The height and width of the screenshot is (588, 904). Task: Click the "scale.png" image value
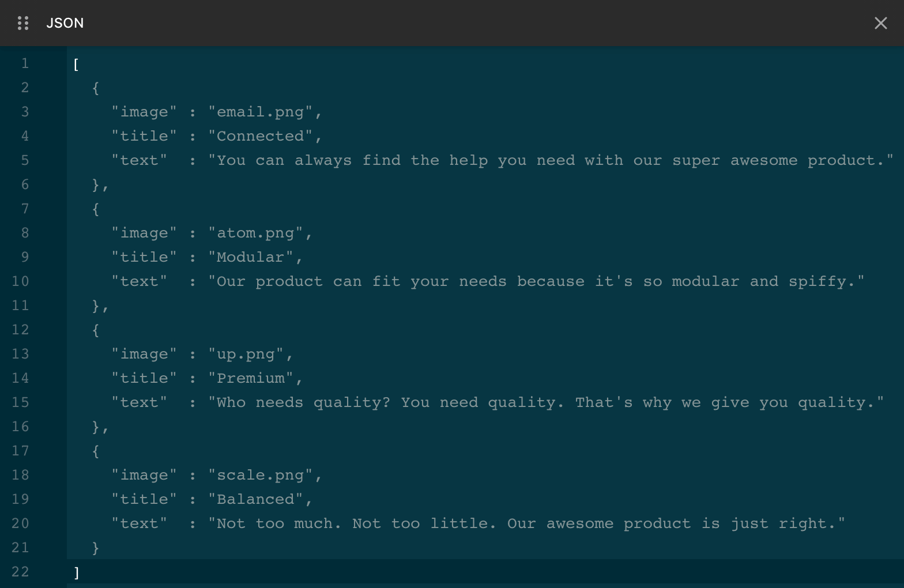point(260,475)
